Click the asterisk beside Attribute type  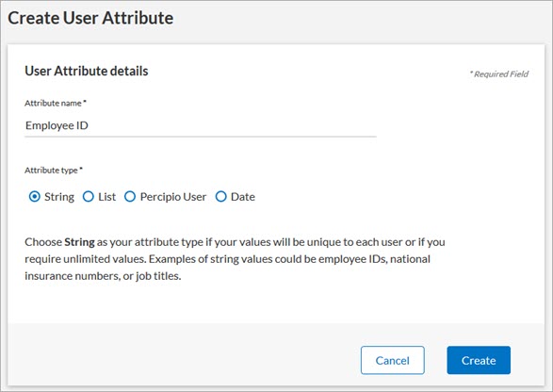click(x=81, y=169)
